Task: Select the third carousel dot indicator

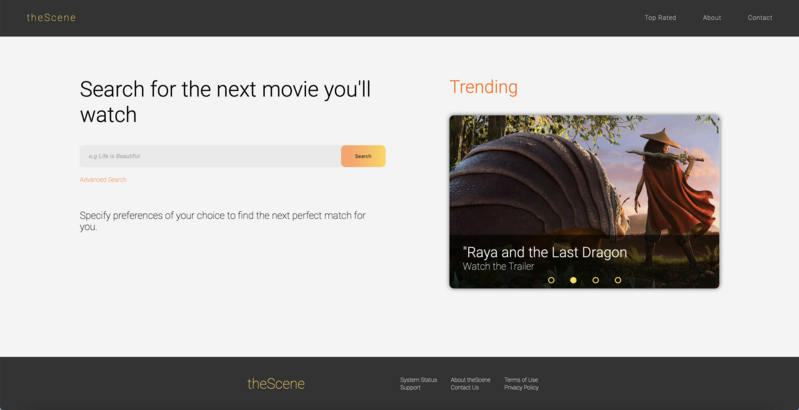Action: coord(595,280)
